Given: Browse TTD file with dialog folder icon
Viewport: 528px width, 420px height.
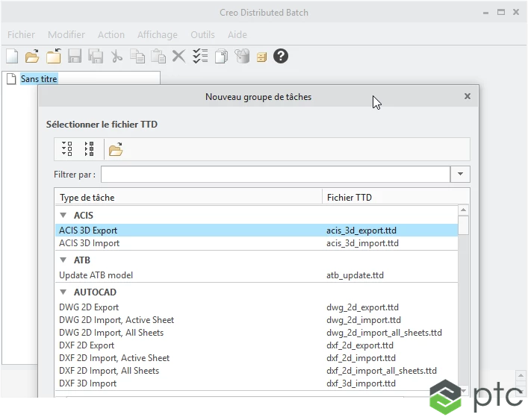Looking at the screenshot, I should point(116,149).
